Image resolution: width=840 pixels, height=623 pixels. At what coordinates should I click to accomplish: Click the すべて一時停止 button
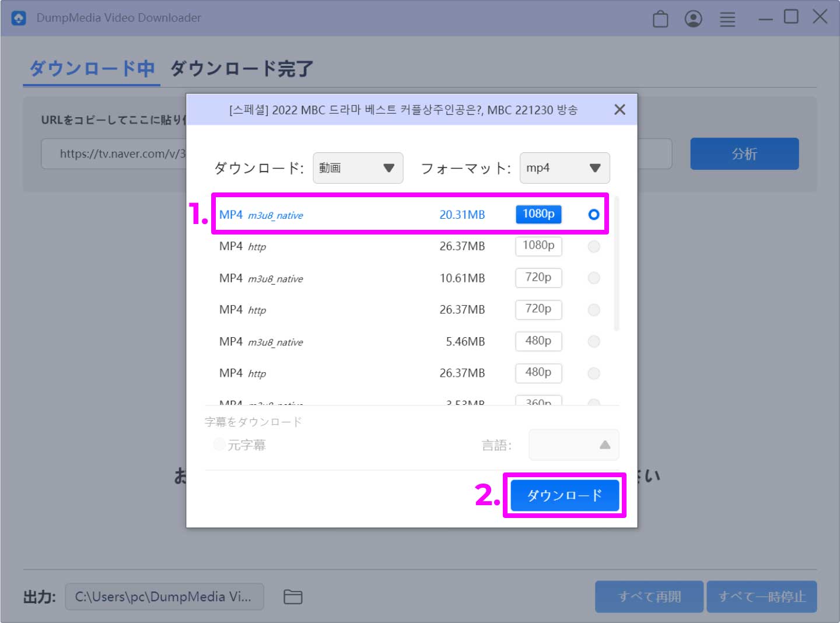(762, 597)
